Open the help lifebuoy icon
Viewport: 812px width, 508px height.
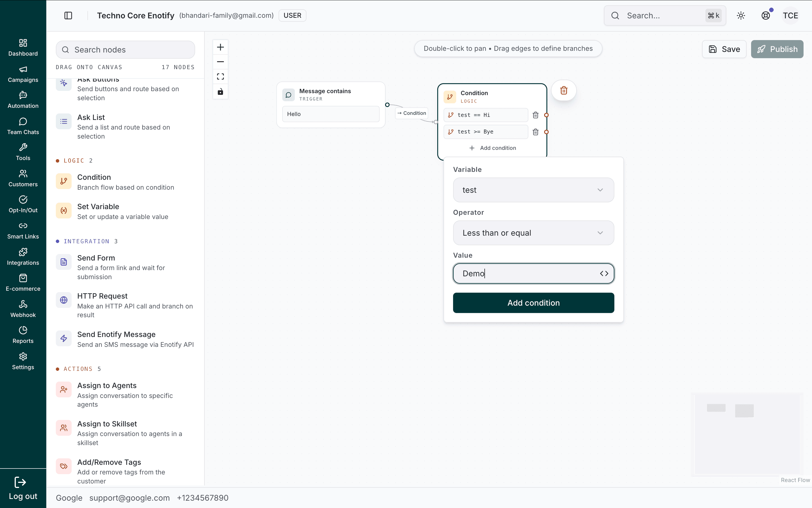[x=766, y=16]
